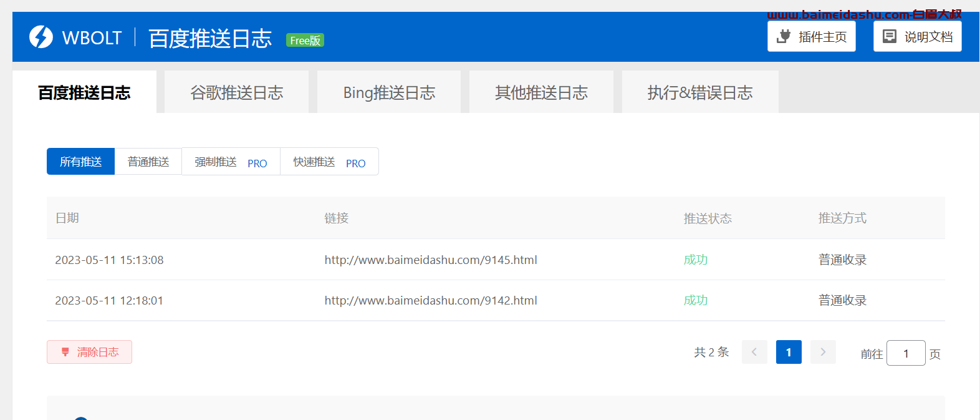
Task: Switch to 谷歌推送日志 tab
Action: [x=237, y=92]
